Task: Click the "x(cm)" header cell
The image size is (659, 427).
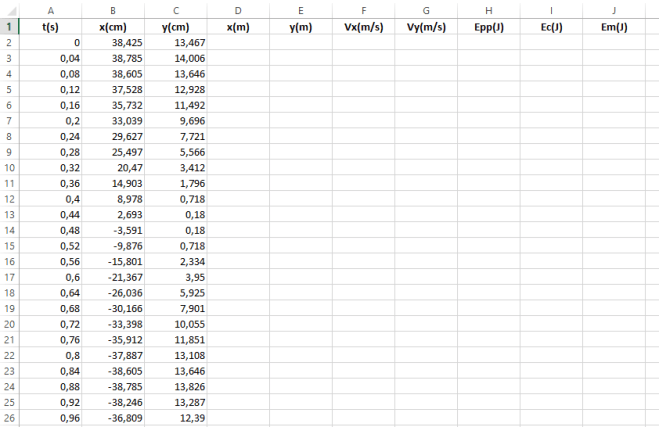Action: (x=112, y=27)
